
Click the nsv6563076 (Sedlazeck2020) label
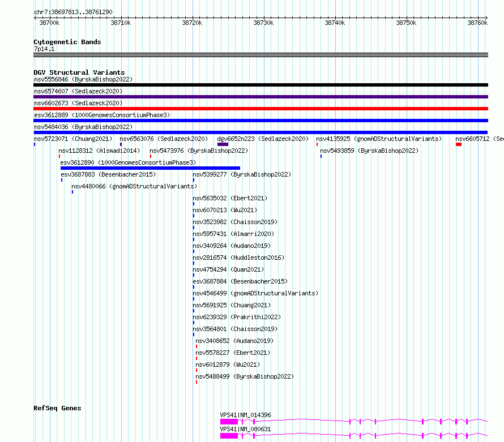pos(164,139)
